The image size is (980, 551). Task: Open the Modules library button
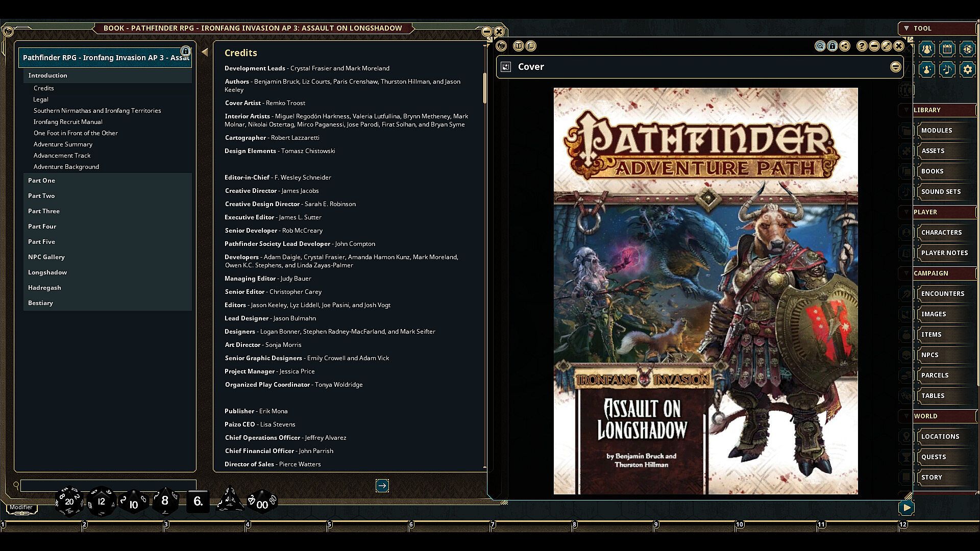[x=944, y=131]
